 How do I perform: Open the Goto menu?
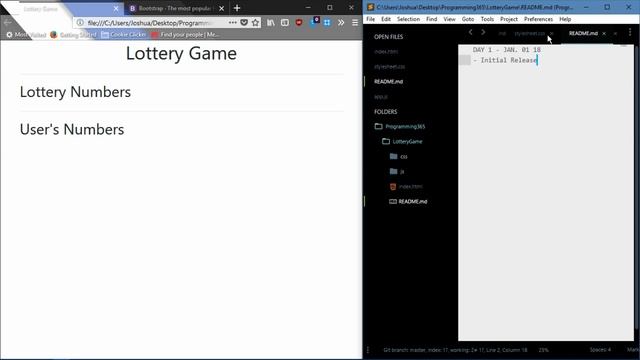[468, 19]
